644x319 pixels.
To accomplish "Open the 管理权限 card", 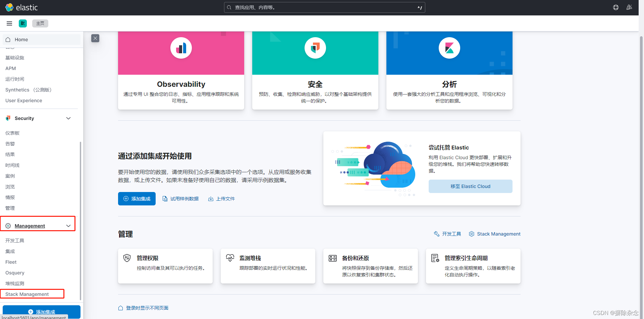I will 165,266.
